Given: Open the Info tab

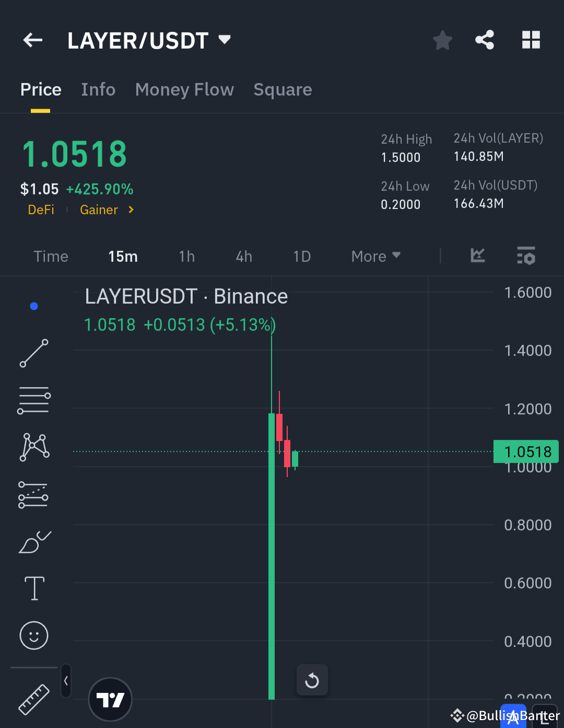Looking at the screenshot, I should coord(98,89).
